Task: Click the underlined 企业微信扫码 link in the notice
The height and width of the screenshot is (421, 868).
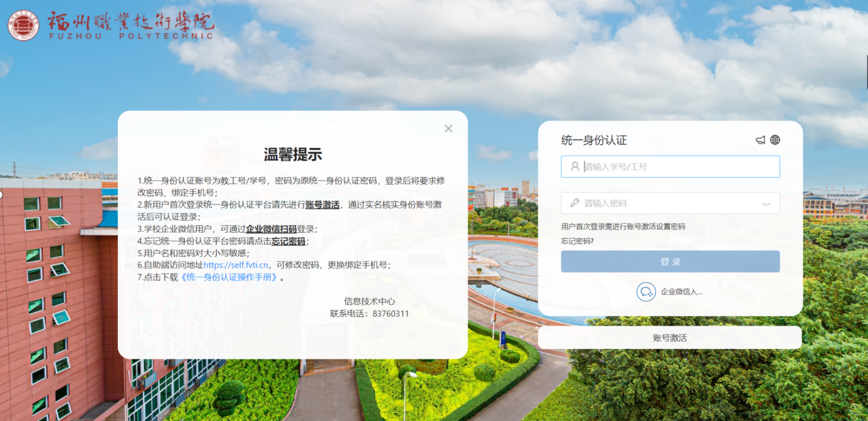Action: click(x=271, y=229)
